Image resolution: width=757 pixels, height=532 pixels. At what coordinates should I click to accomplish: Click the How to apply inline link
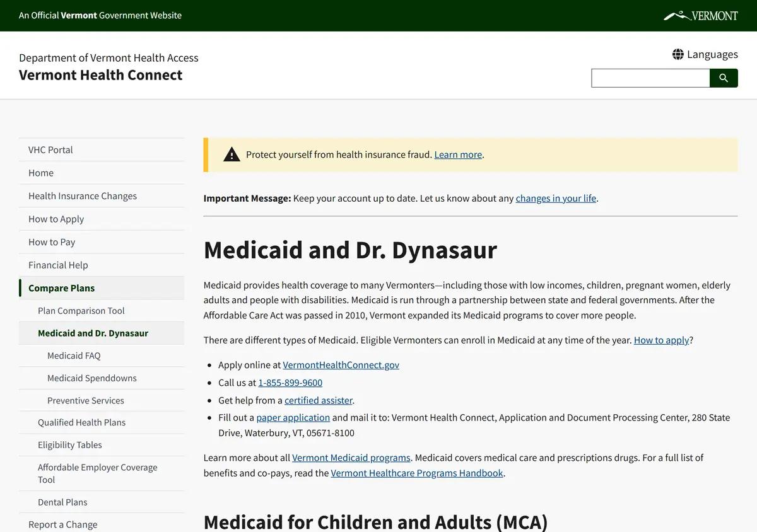[x=661, y=340]
